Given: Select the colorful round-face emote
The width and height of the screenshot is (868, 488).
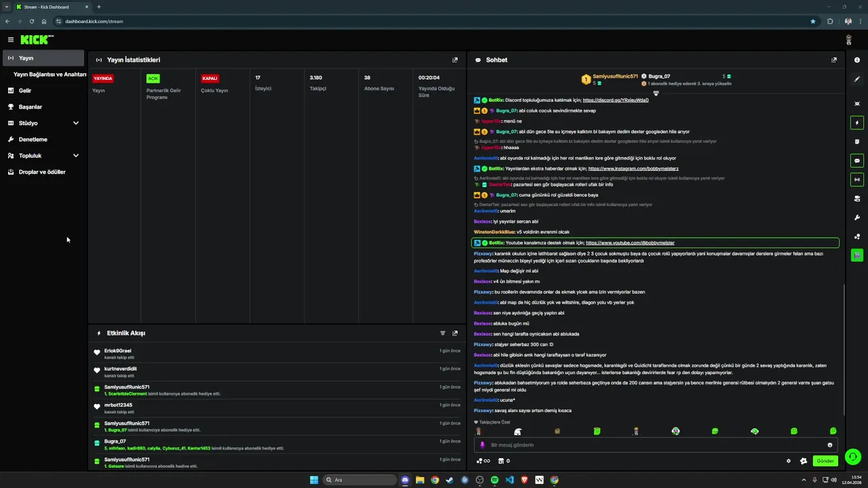Looking at the screenshot, I should click(x=675, y=431).
